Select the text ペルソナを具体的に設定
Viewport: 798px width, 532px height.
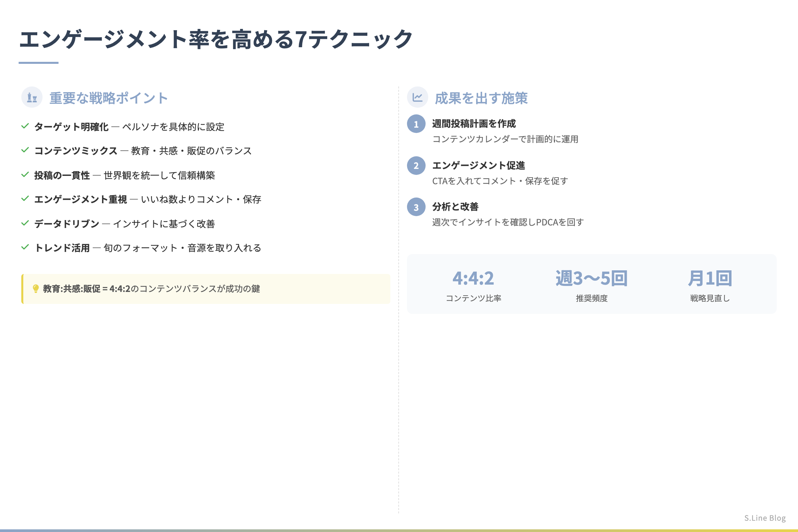coord(173,127)
